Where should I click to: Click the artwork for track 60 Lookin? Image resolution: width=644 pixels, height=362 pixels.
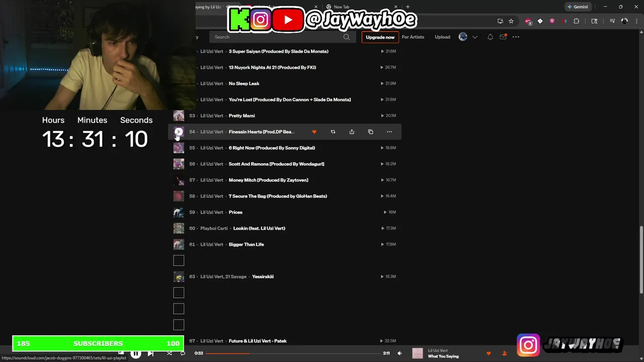179,228
